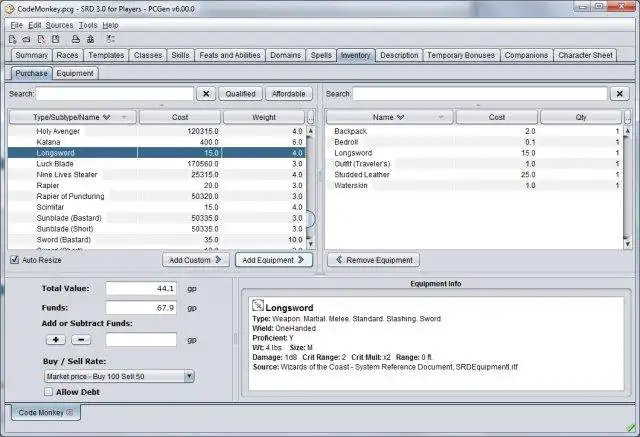
Task: Switch to the Temporary Bonuses tab
Action: (x=461, y=55)
